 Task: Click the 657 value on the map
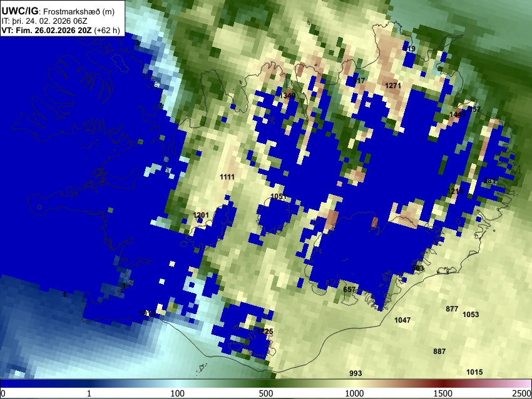pyautogui.click(x=349, y=290)
